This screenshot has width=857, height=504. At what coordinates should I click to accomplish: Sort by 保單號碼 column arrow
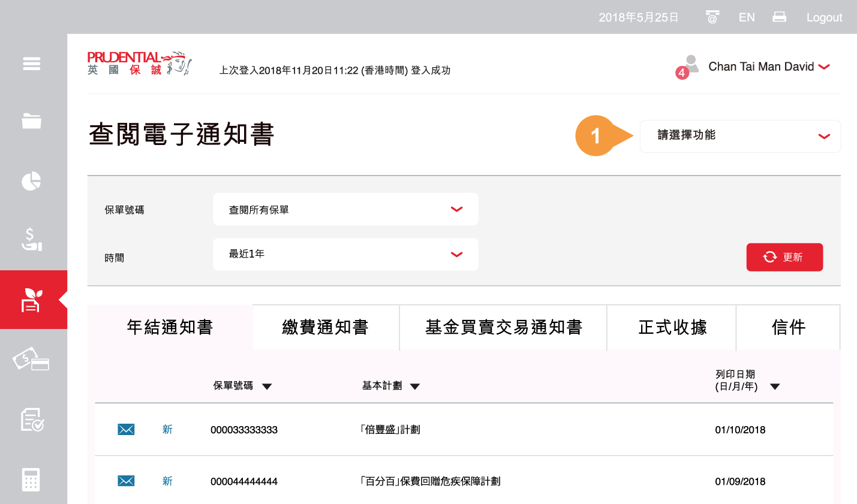point(267,387)
